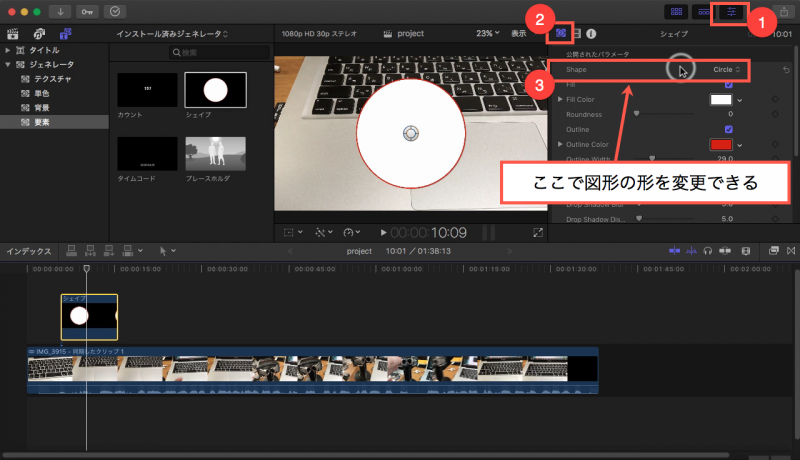
Task: Click the generator search field
Action: tap(219, 53)
